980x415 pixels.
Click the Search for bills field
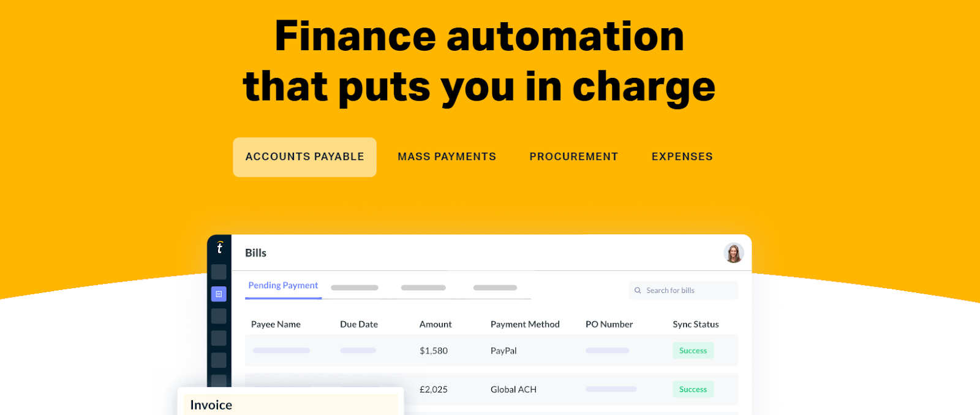683,291
